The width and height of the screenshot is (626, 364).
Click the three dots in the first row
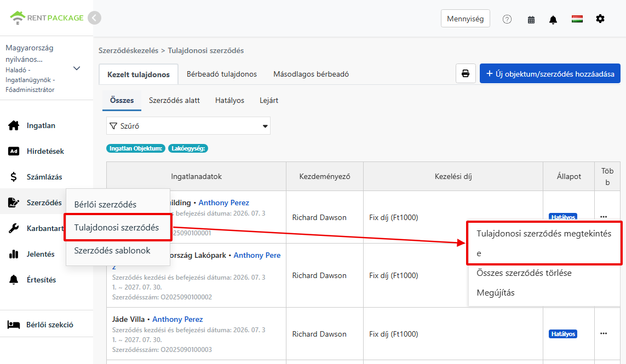pyautogui.click(x=603, y=217)
